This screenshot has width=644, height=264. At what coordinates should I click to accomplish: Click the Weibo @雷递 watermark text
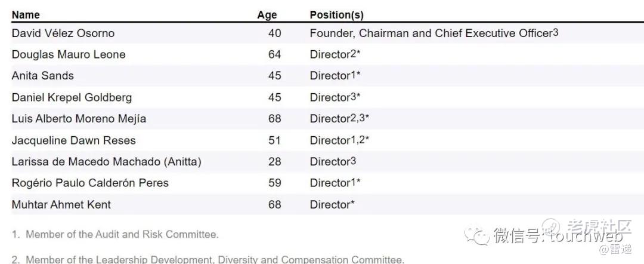615,249
